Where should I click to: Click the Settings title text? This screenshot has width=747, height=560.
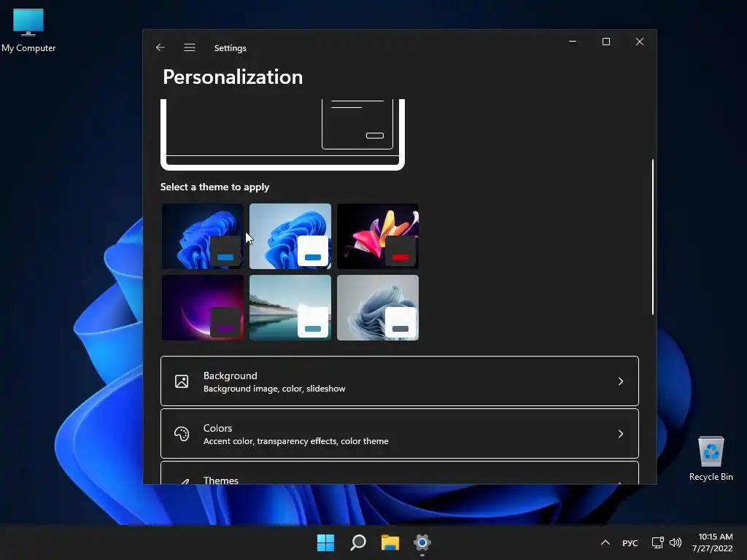tap(230, 48)
